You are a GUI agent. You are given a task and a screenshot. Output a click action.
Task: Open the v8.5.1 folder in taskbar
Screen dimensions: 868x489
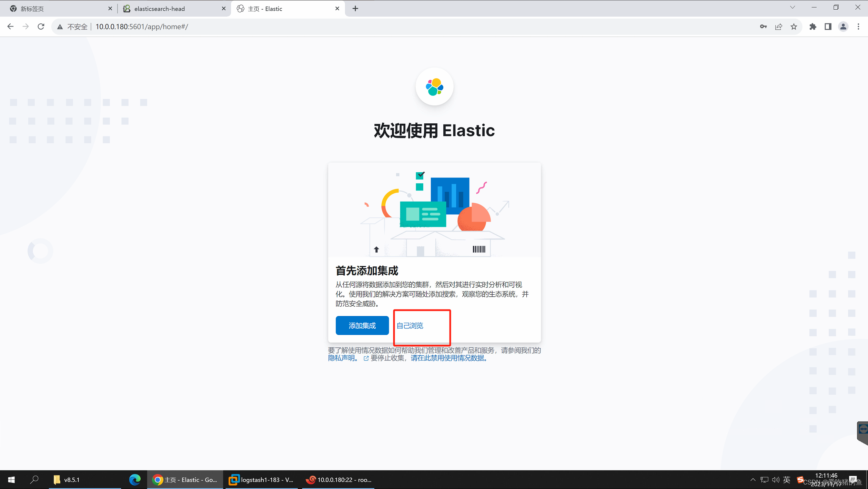85,479
